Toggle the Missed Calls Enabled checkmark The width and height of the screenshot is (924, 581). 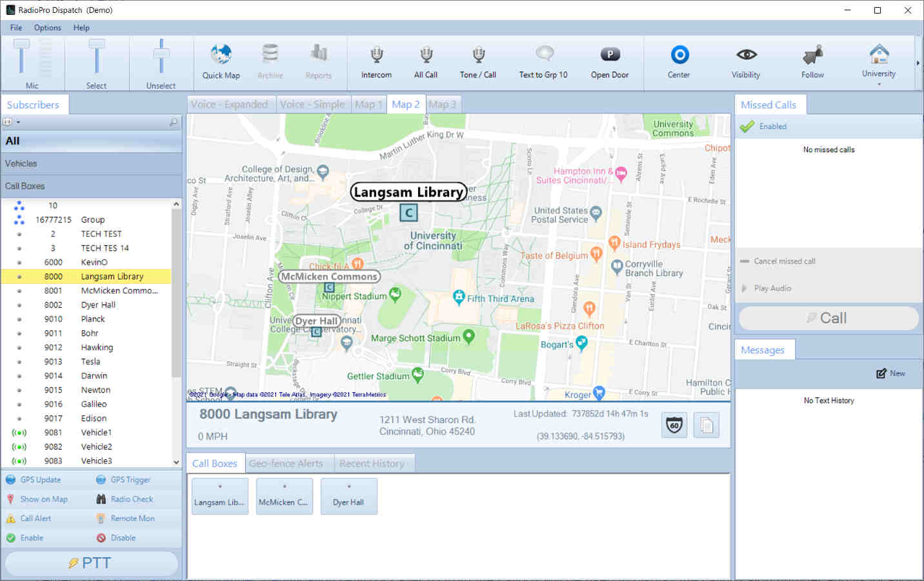(x=747, y=126)
